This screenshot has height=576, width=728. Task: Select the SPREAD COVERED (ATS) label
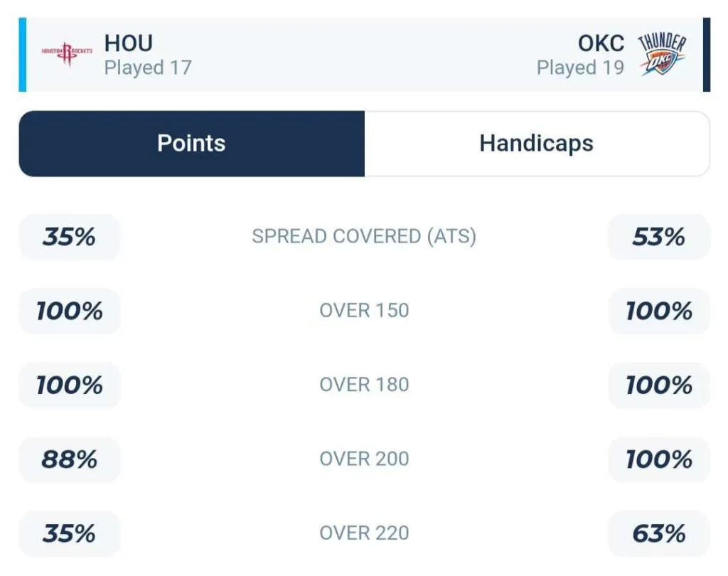tap(364, 236)
